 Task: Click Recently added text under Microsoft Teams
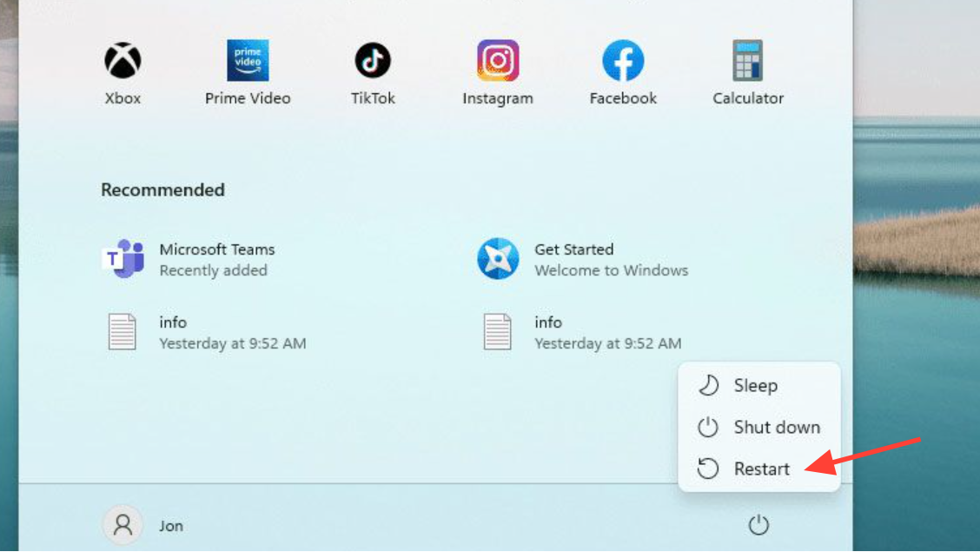213,270
